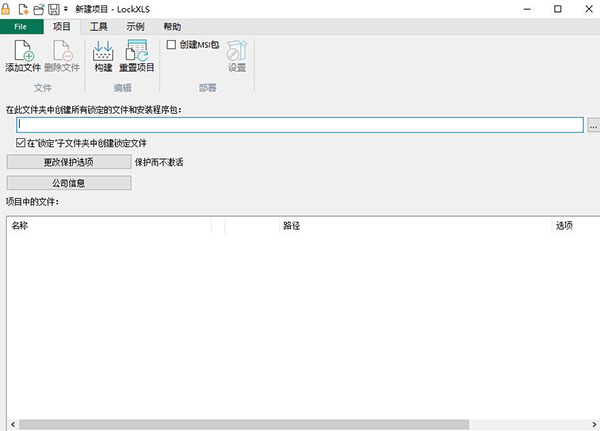600x431 pixels.
Task: Click the LockXLS padlock app icon
Action: pyautogui.click(x=5, y=8)
